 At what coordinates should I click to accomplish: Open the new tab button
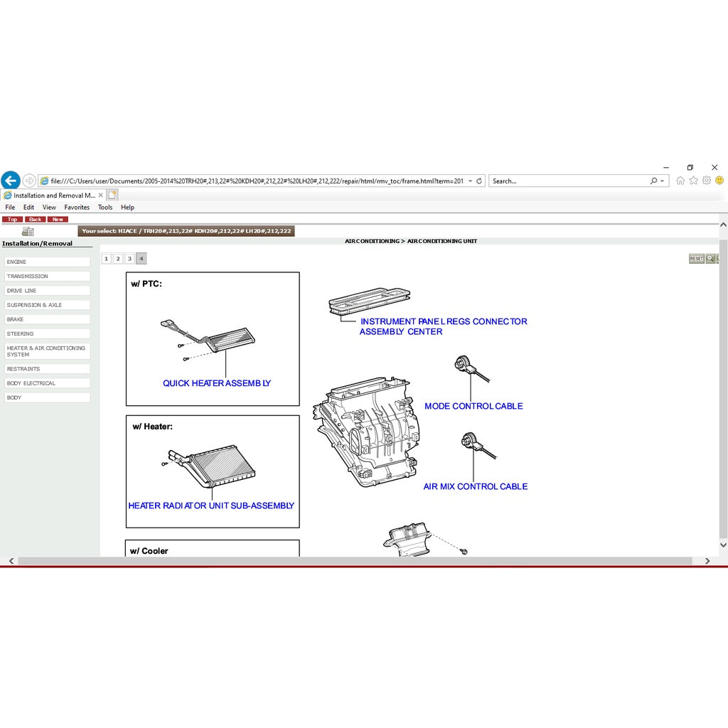pyautogui.click(x=112, y=195)
